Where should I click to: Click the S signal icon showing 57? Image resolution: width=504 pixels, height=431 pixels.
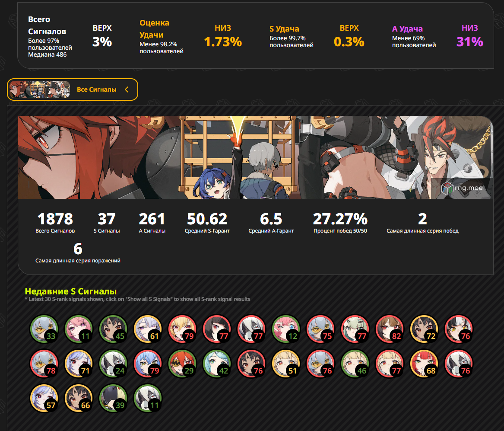44,398
